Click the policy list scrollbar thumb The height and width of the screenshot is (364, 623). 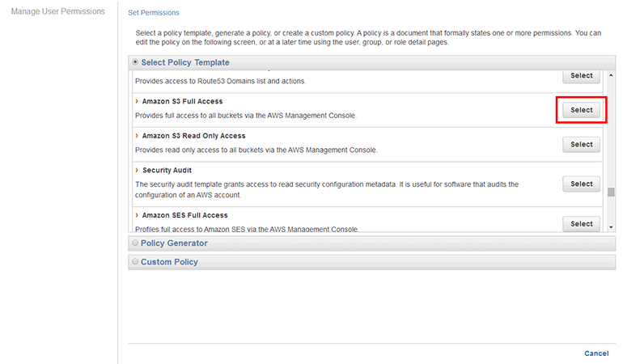611,192
